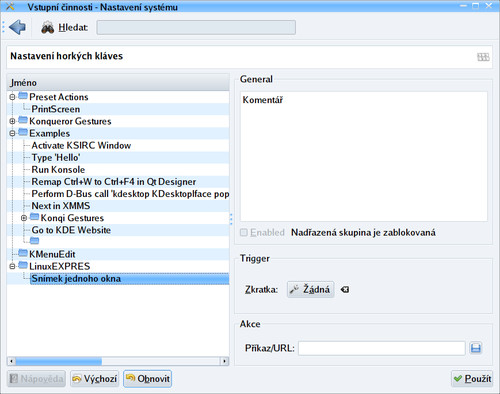This screenshot has width=500, height=394.
Task: Collapse the Examples group
Action: (12, 133)
